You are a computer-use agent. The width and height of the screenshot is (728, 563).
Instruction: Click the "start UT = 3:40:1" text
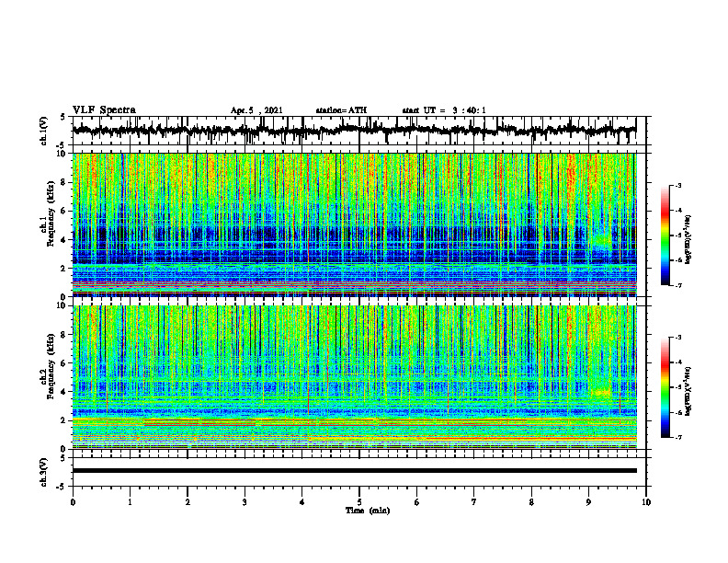click(x=444, y=110)
